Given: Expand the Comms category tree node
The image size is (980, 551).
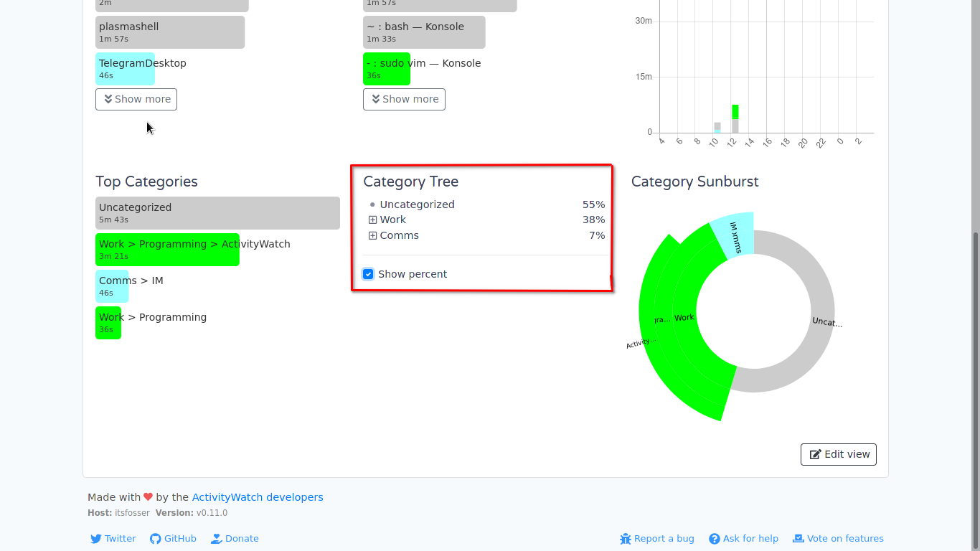Looking at the screenshot, I should 372,236.
